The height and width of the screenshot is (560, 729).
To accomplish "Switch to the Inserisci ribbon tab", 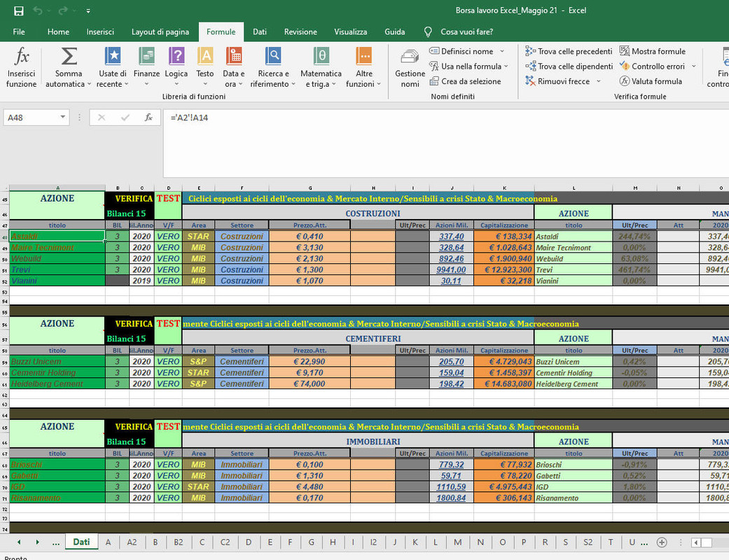I will (x=100, y=31).
